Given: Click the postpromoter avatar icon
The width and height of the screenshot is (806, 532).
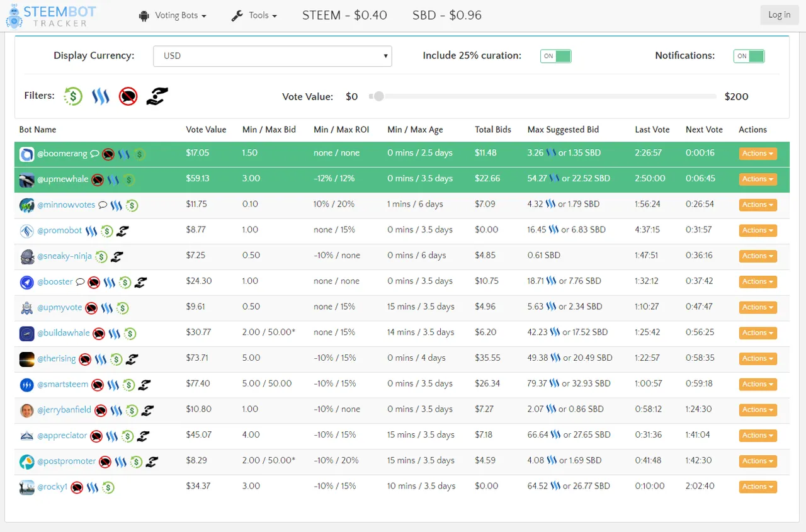Looking at the screenshot, I should (x=26, y=461).
